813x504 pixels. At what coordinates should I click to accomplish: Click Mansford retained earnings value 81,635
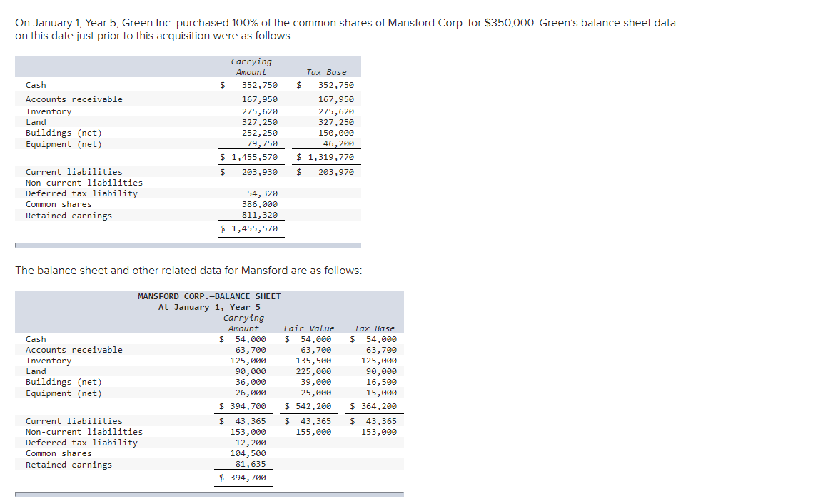[251, 464]
